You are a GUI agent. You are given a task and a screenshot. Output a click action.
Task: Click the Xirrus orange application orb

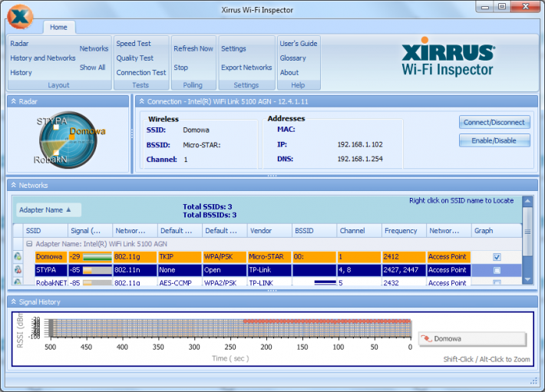pyautogui.click(x=20, y=16)
